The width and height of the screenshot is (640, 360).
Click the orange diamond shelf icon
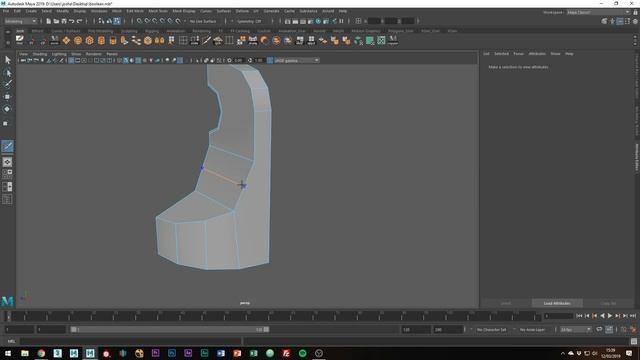pos(66,40)
